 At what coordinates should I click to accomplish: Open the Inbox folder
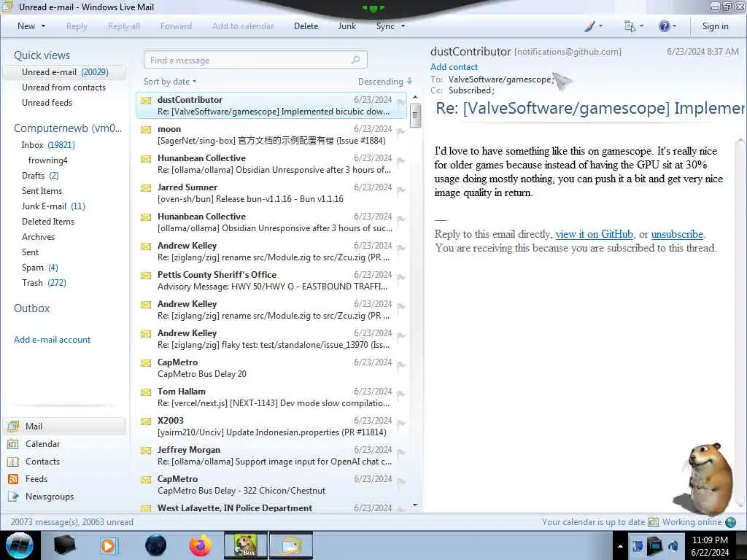pyautogui.click(x=48, y=145)
